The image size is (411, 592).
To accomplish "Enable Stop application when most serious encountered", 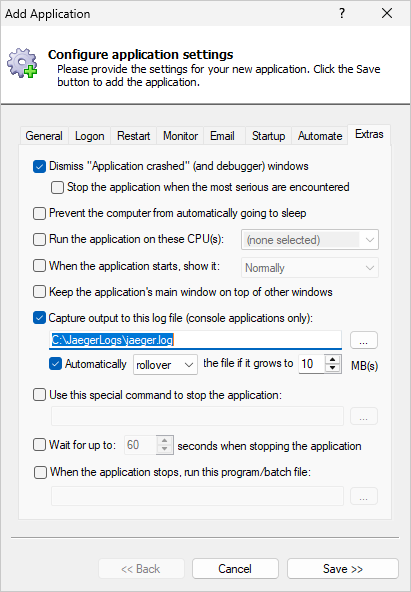I will coord(57,188).
